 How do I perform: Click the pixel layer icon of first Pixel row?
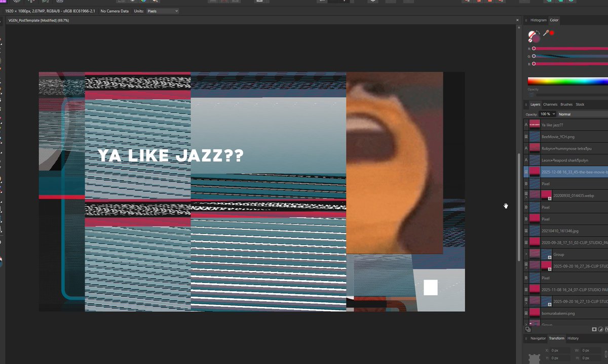coord(526,184)
